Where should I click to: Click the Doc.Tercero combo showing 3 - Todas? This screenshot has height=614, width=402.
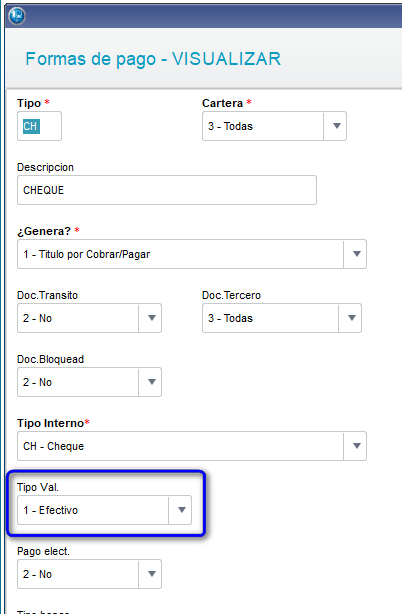[x=282, y=318]
